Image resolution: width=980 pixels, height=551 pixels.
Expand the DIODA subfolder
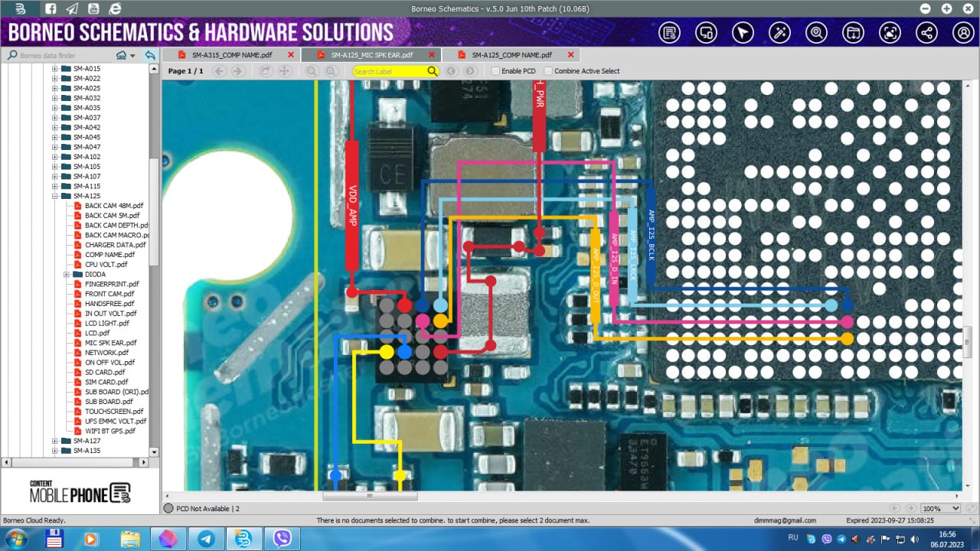tap(67, 274)
